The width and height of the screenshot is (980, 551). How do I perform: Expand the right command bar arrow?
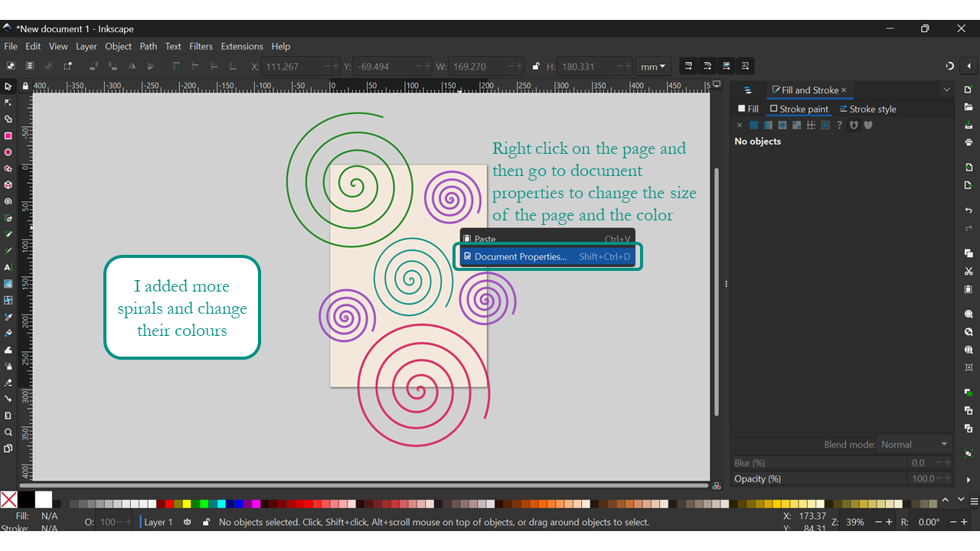(x=969, y=480)
